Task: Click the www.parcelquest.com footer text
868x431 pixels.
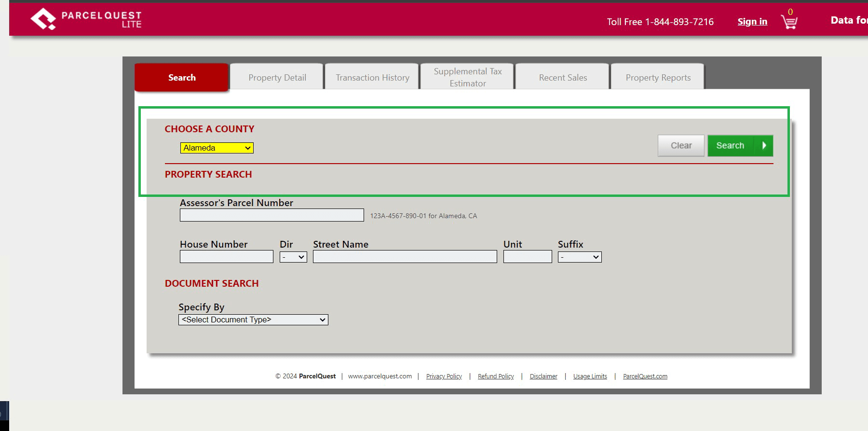Action: tap(380, 376)
